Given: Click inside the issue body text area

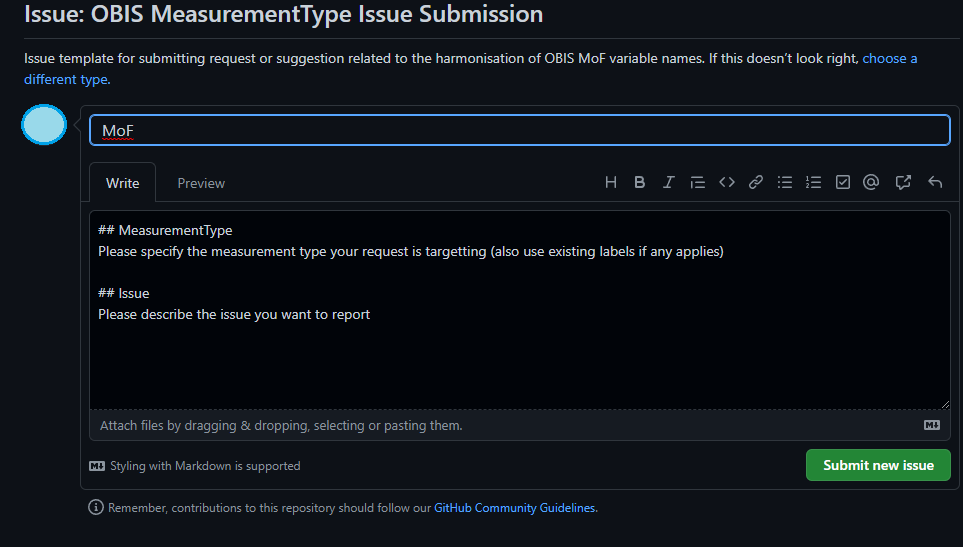Looking at the screenshot, I should [520, 310].
